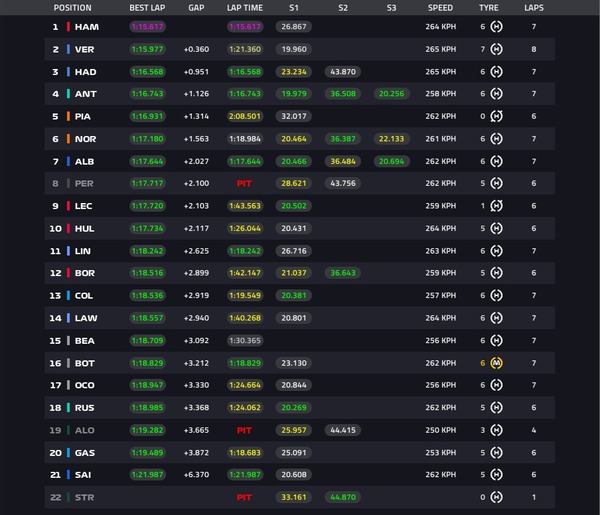Click HAM's purple best lap 1:15.617

click(x=147, y=27)
